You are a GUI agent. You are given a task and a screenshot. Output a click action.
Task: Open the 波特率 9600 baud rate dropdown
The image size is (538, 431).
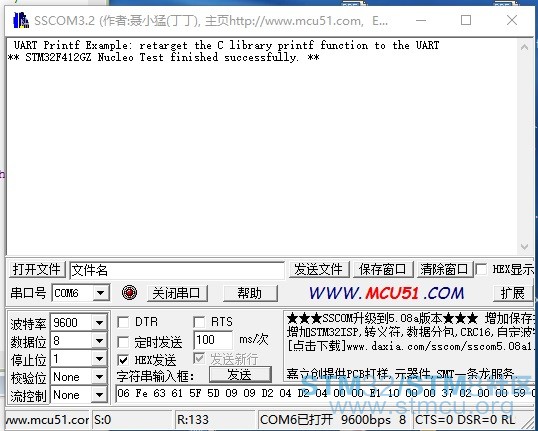[100, 323]
